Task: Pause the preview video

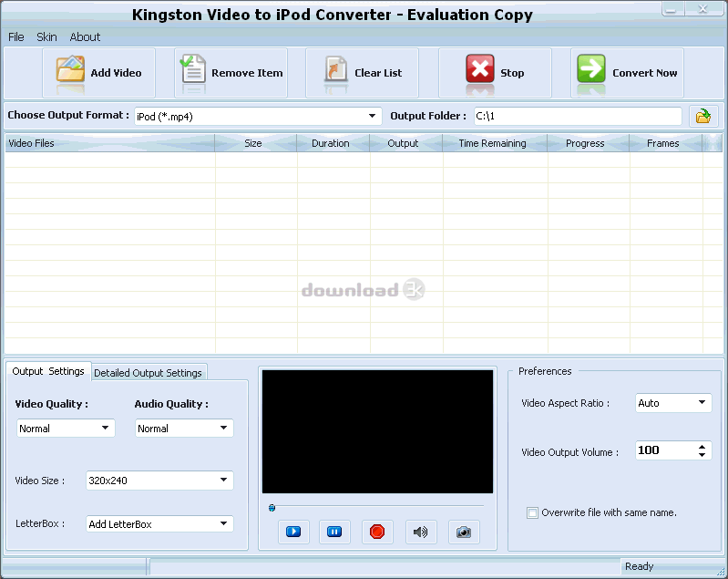Action: point(334,532)
